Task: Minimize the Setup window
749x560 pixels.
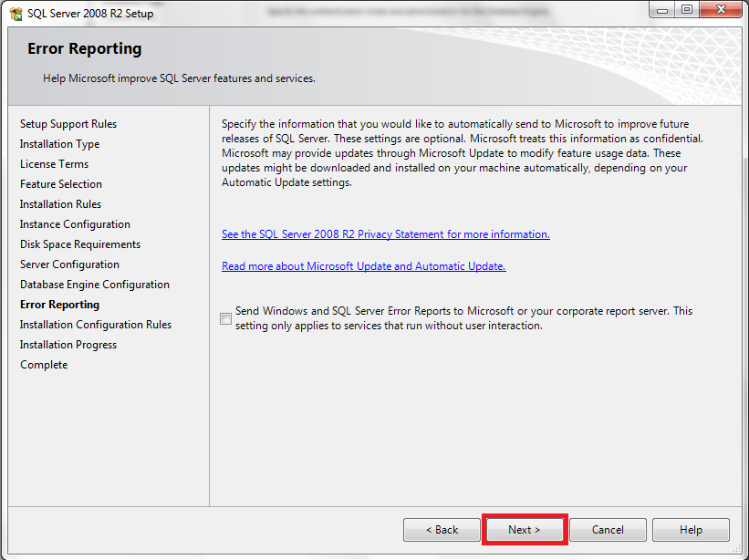Action: (x=662, y=10)
